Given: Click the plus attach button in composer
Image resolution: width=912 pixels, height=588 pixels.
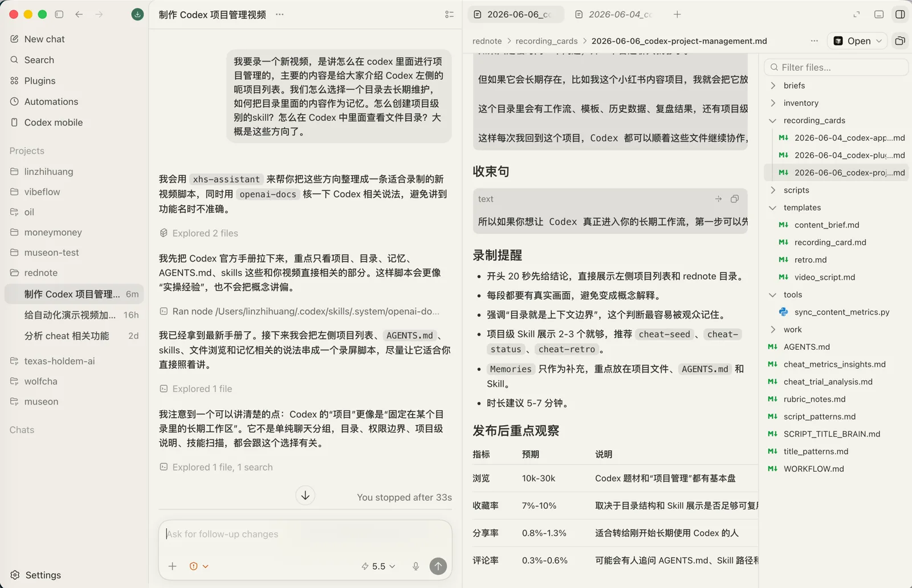Looking at the screenshot, I should tap(172, 566).
